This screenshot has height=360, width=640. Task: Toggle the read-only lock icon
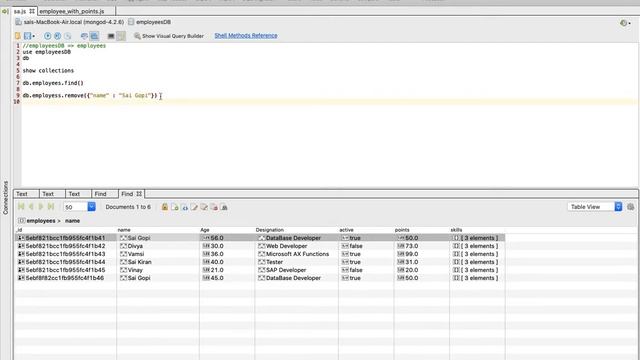tap(164, 207)
